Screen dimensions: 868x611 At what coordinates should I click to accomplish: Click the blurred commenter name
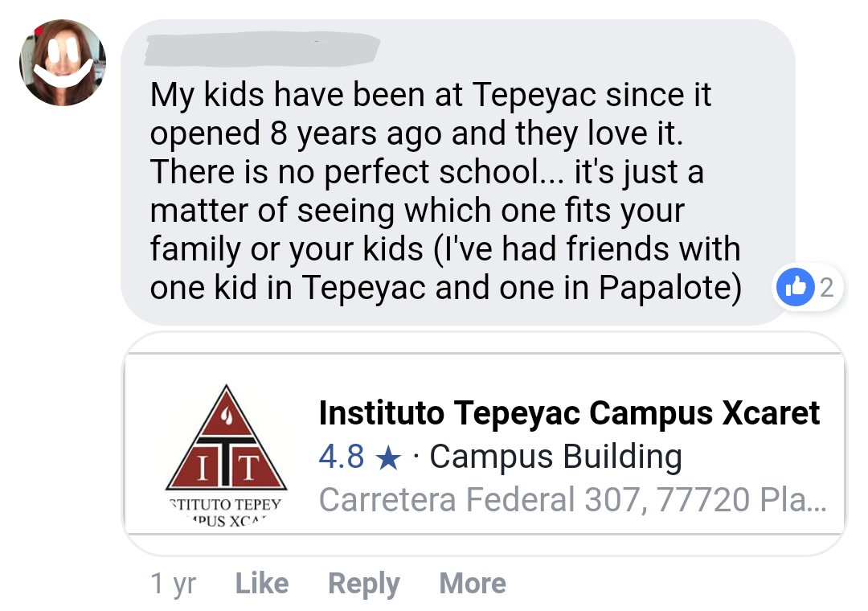(x=262, y=49)
